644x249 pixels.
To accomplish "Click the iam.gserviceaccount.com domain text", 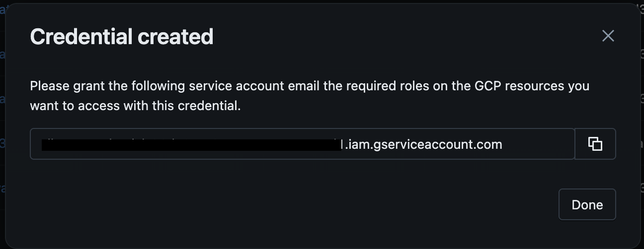I will [x=424, y=144].
